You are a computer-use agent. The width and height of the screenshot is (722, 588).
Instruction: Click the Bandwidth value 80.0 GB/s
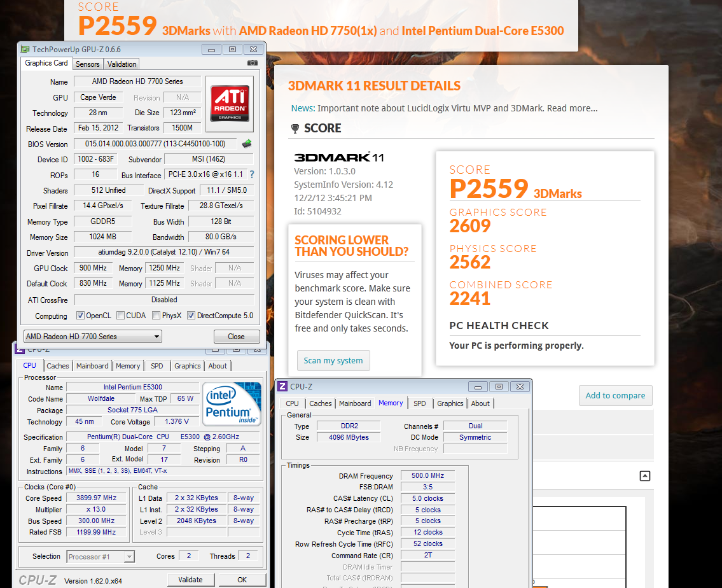[221, 237]
